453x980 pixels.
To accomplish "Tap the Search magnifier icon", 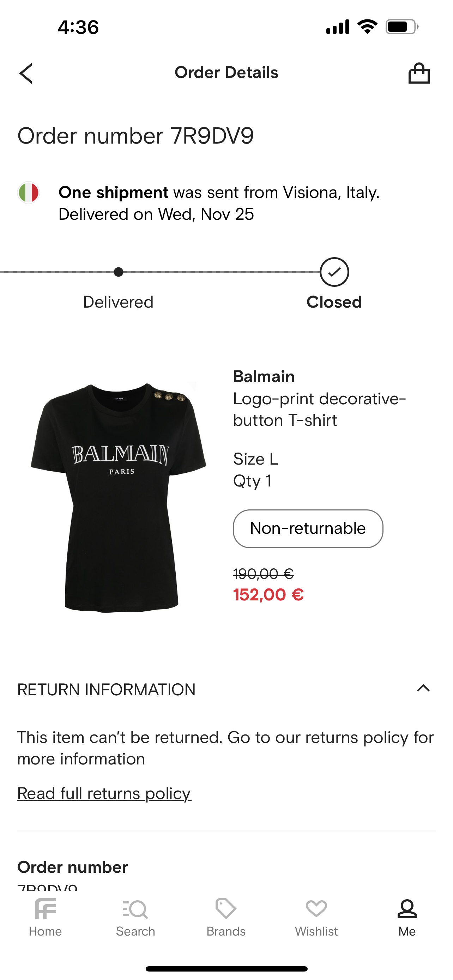I will pos(135,909).
